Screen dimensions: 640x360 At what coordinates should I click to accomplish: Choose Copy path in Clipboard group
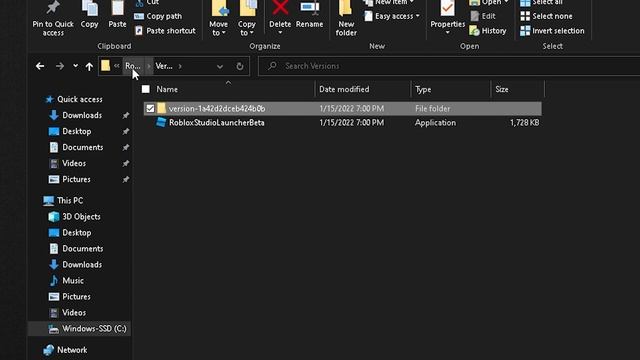158,16
